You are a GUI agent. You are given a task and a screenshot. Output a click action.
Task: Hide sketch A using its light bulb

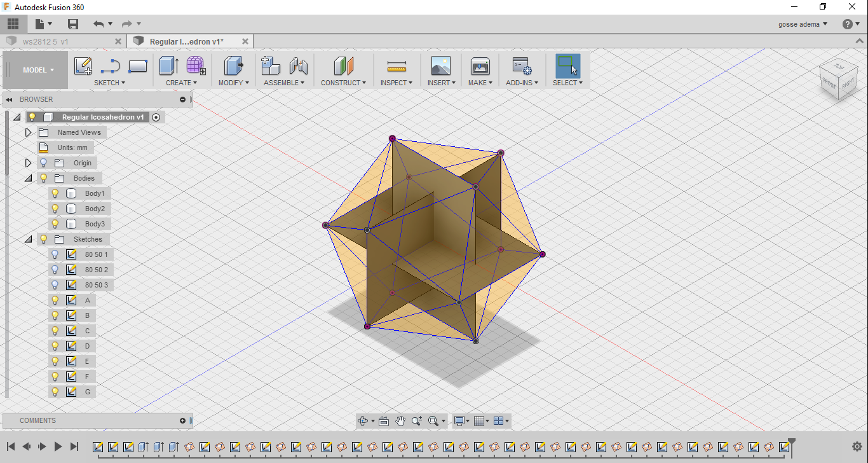click(55, 300)
